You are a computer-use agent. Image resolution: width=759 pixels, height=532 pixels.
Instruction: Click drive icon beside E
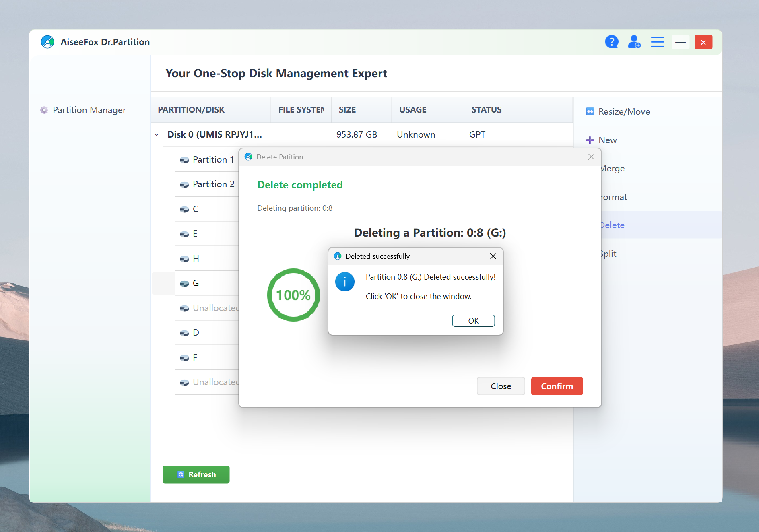pyautogui.click(x=184, y=234)
